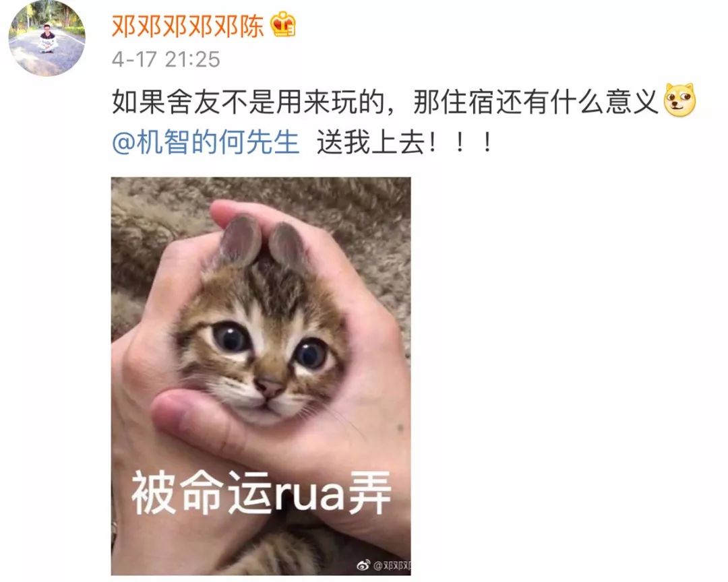The image size is (728, 582).
Task: Click the @邓邓 watermark text on the image
Action: pos(392,565)
